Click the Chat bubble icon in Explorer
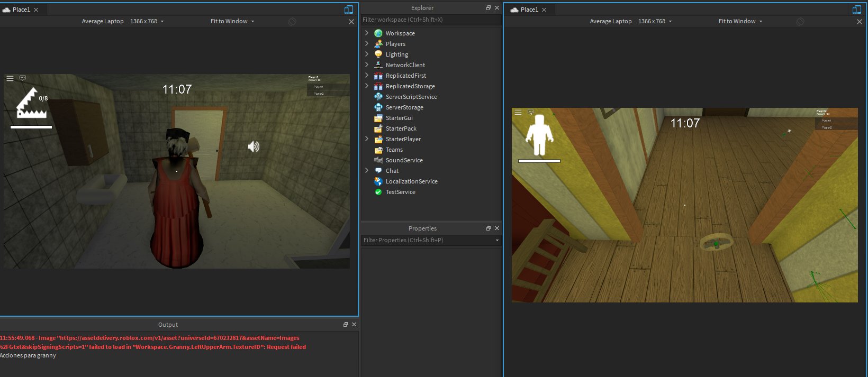This screenshot has width=868, height=377. (378, 171)
